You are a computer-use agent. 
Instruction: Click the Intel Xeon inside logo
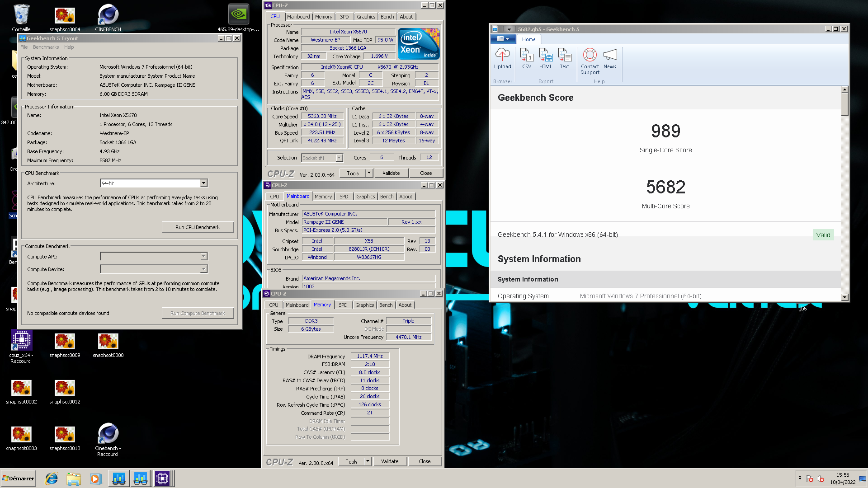pyautogui.click(x=419, y=44)
